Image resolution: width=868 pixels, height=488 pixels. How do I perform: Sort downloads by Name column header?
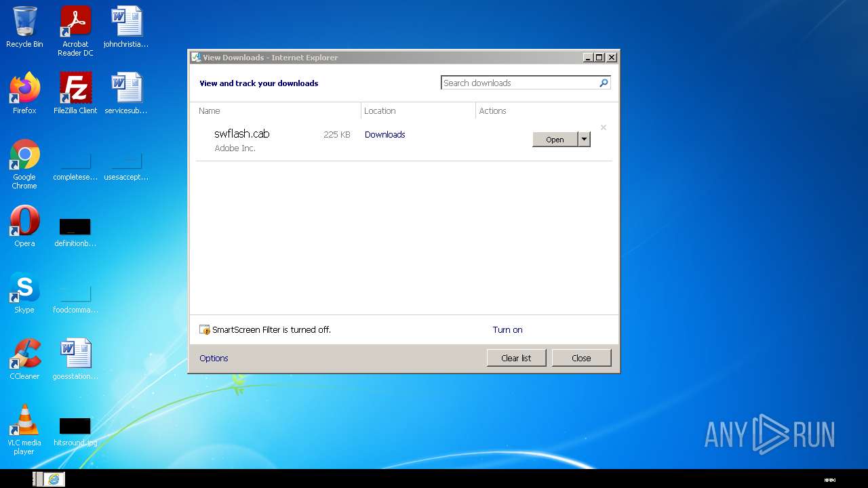pos(278,110)
